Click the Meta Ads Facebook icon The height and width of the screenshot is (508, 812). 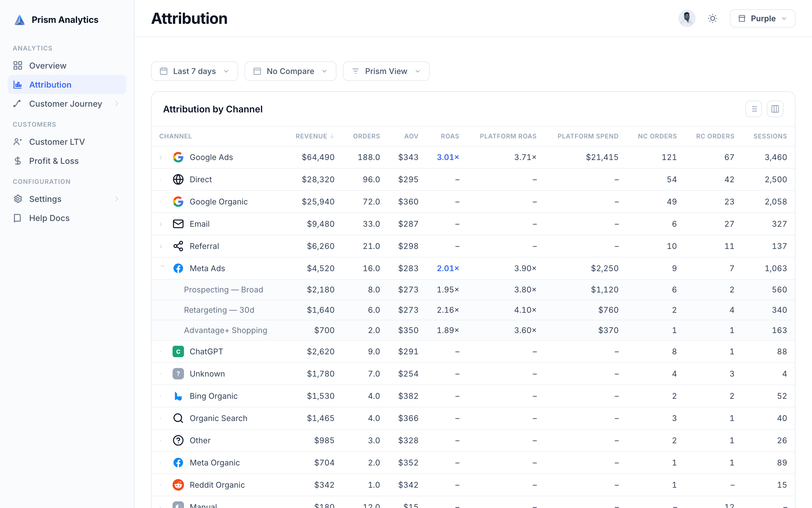click(178, 269)
